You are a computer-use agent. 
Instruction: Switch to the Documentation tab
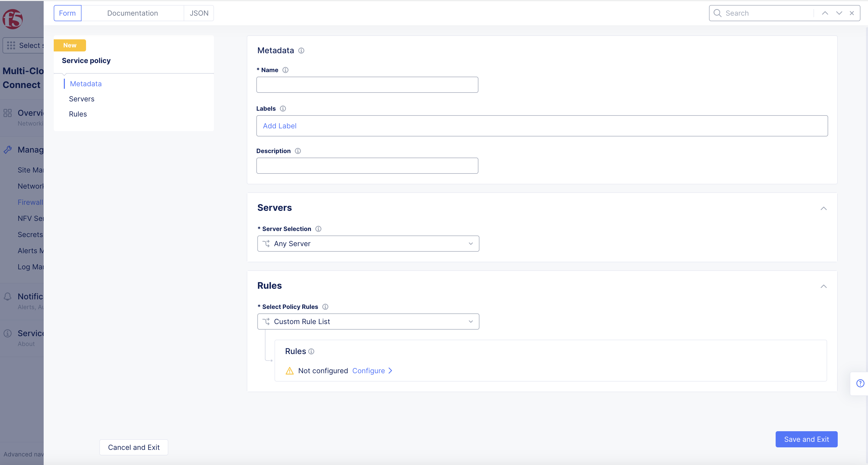point(132,13)
